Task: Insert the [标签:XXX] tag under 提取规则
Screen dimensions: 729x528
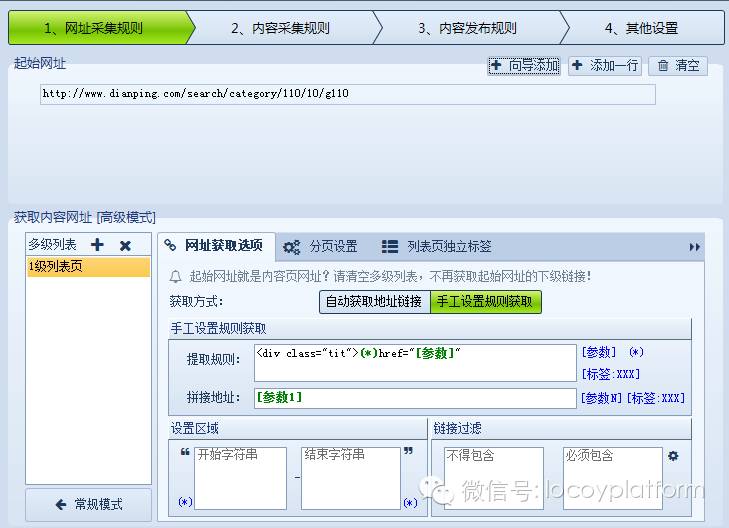Action: (611, 374)
